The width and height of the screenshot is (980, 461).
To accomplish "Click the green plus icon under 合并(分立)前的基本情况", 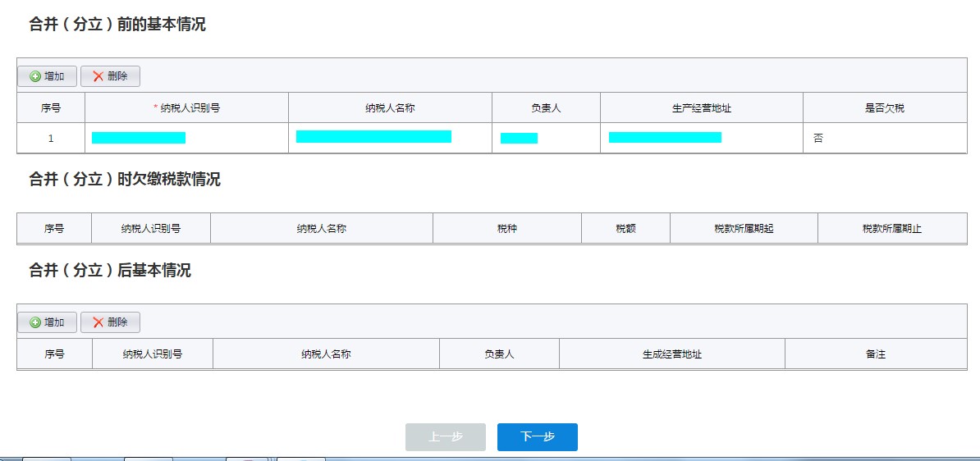I will pos(35,76).
